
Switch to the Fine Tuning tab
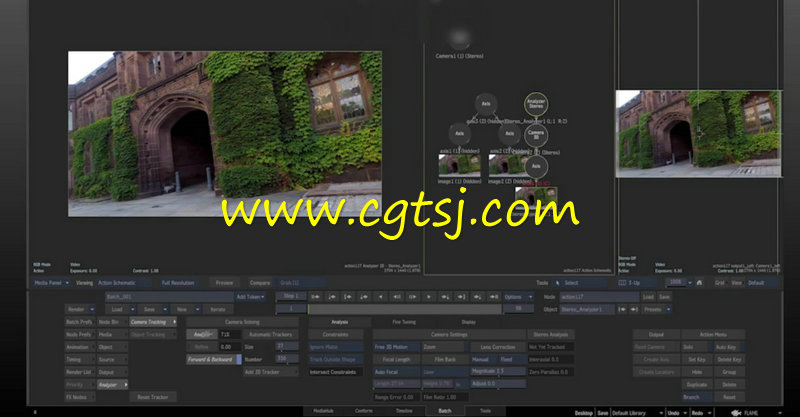(404, 322)
